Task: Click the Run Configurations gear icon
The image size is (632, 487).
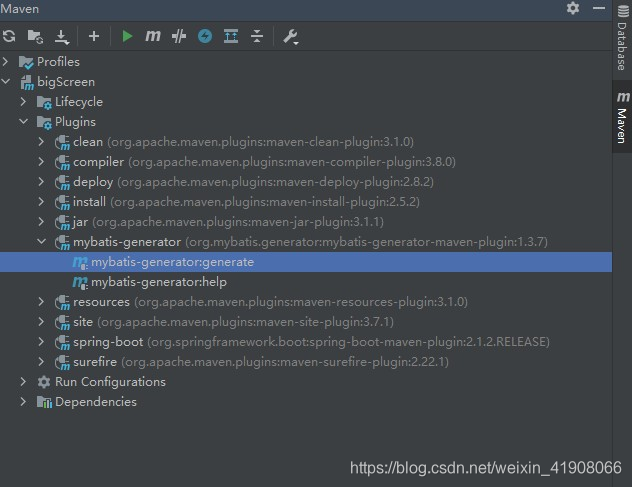Action: tap(44, 382)
